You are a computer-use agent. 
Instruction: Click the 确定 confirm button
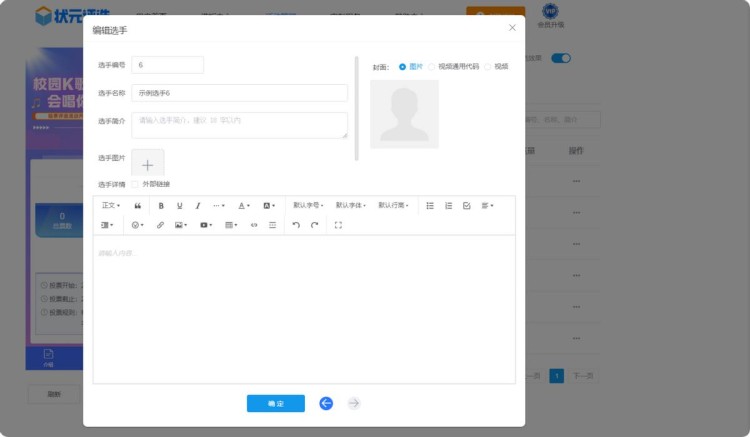click(x=276, y=403)
